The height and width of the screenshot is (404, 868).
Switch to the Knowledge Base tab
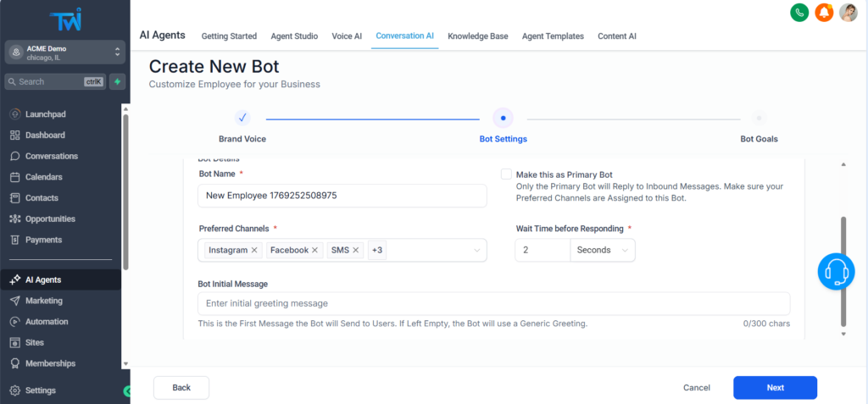(x=478, y=36)
